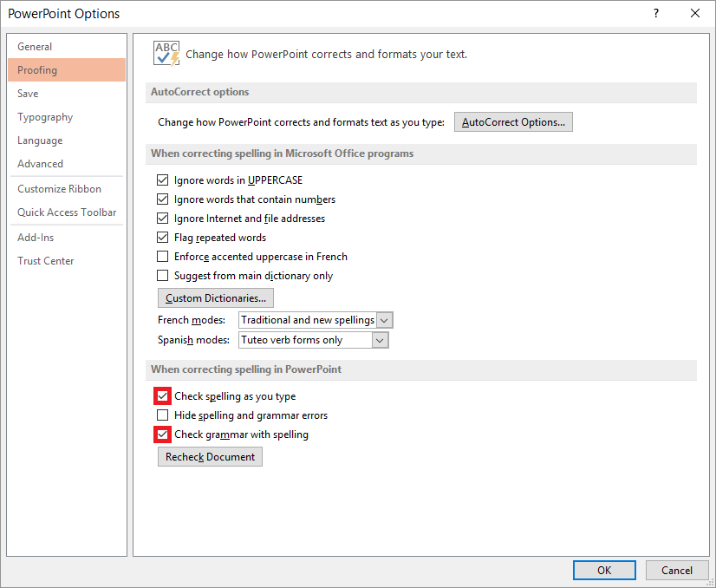
Task: Uncheck Ignore words that contain numbers
Action: 163,199
